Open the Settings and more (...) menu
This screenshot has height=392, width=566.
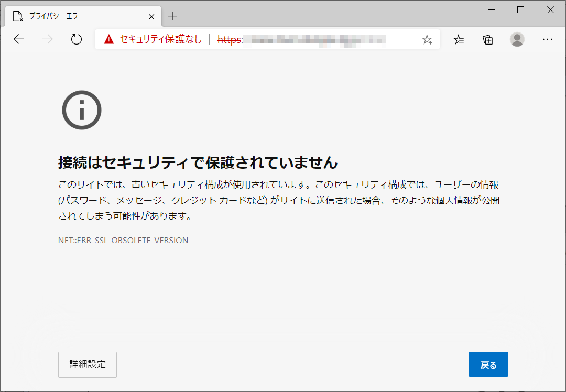547,39
